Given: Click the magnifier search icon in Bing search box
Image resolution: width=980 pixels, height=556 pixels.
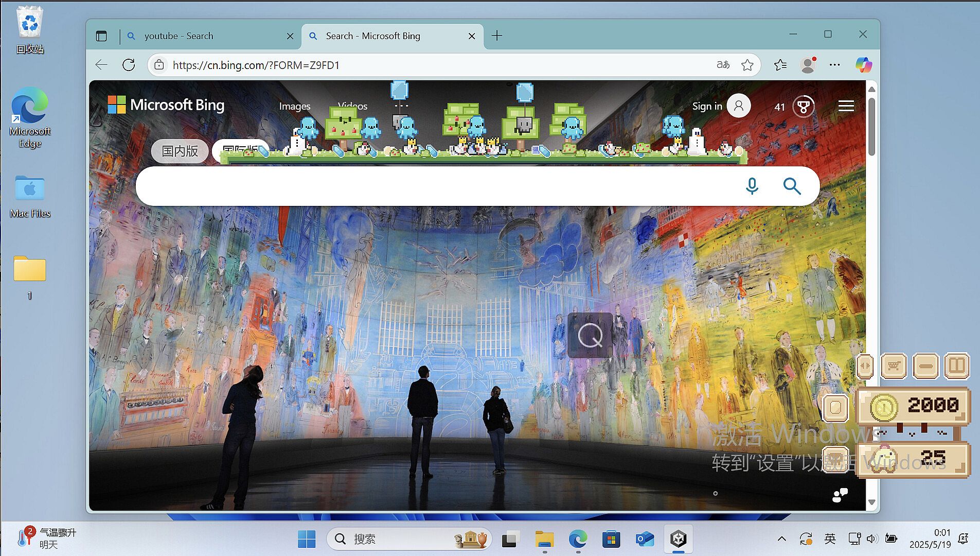Looking at the screenshot, I should (792, 186).
